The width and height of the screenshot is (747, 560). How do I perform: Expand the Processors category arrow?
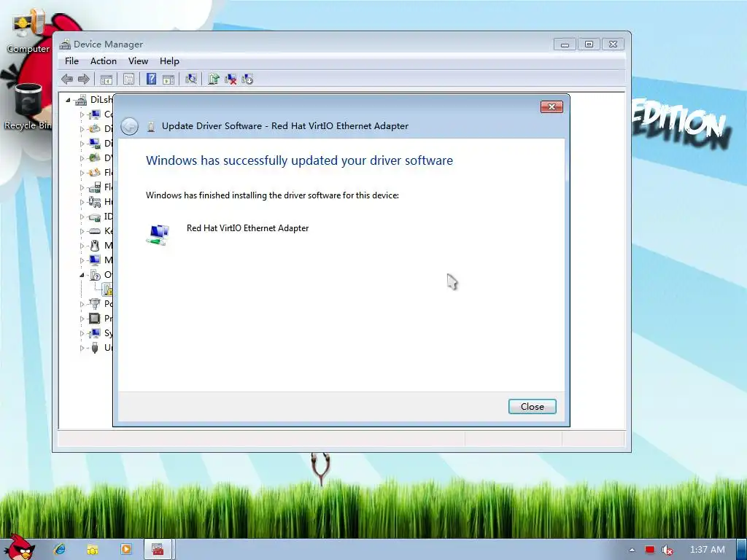click(82, 319)
